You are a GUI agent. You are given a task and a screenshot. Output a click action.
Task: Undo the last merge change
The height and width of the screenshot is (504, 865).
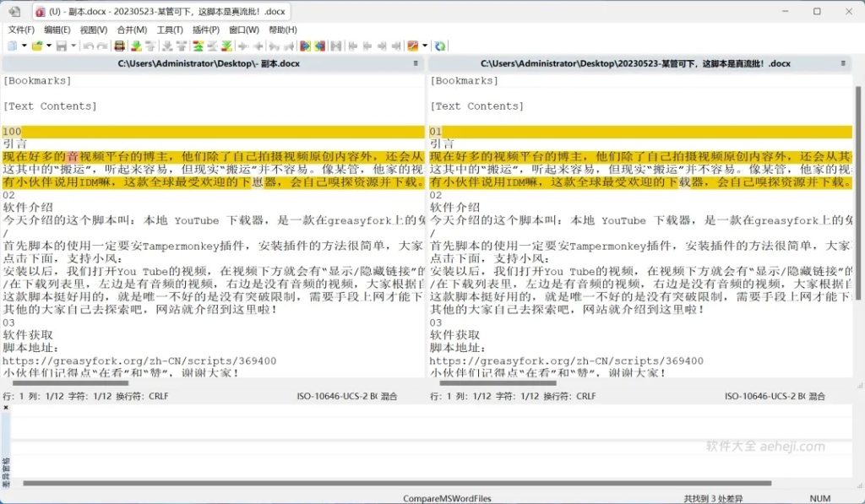pyautogui.click(x=89, y=46)
